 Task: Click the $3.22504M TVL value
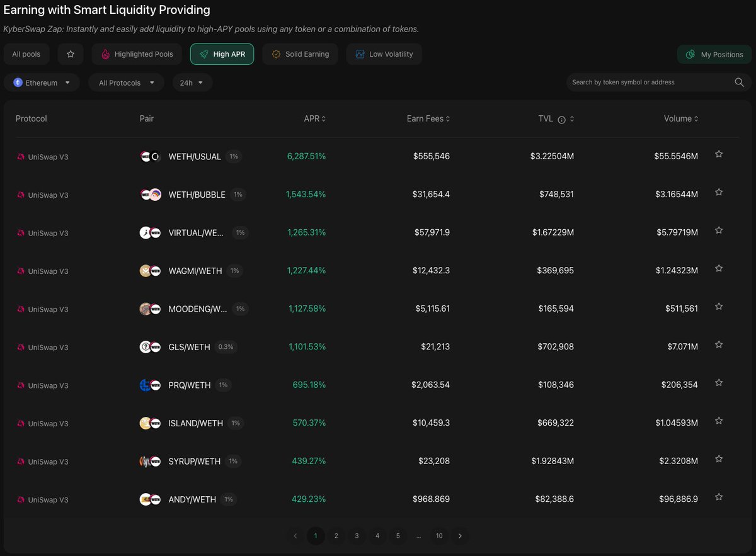tap(552, 156)
